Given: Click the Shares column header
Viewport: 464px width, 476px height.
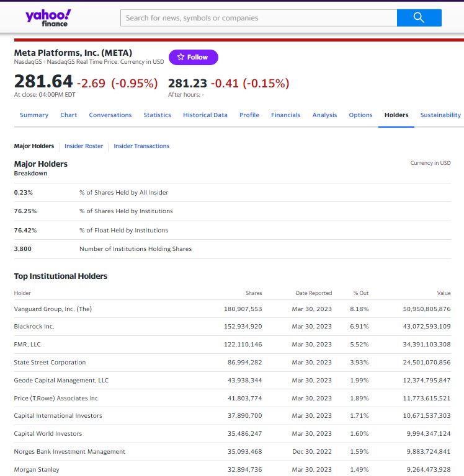Looking at the screenshot, I should point(254,293).
